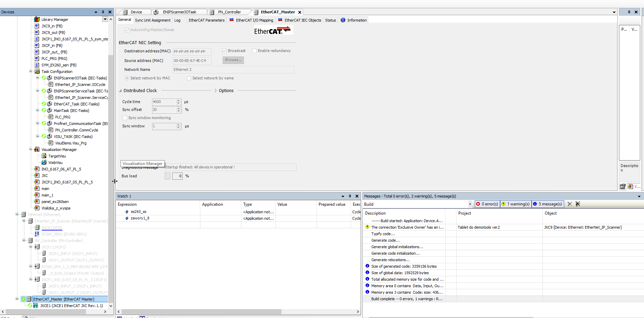The image size is (644, 318).
Task: Select the Select network by name radio button
Action: point(189,78)
